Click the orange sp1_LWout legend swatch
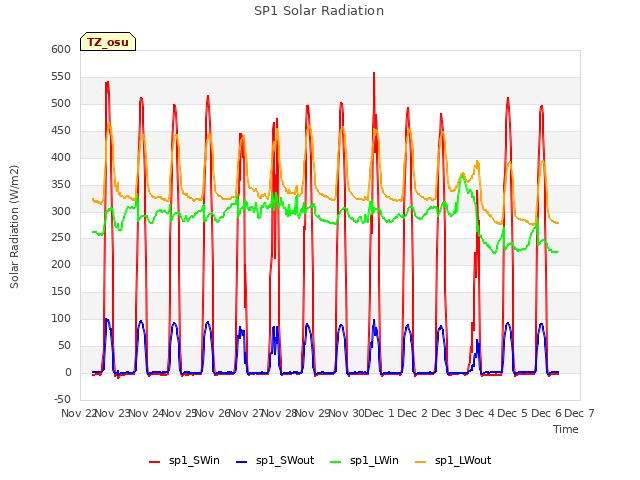 click(420, 462)
